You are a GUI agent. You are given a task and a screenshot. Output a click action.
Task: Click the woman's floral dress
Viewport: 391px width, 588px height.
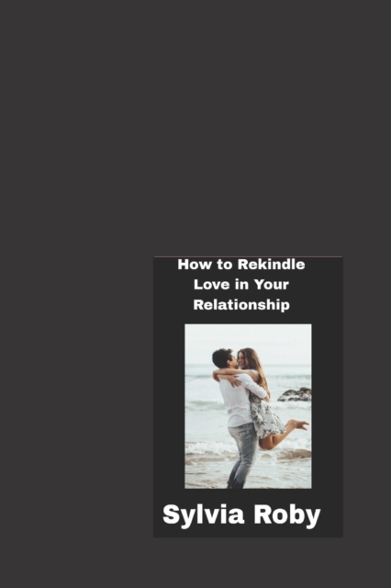click(265, 415)
